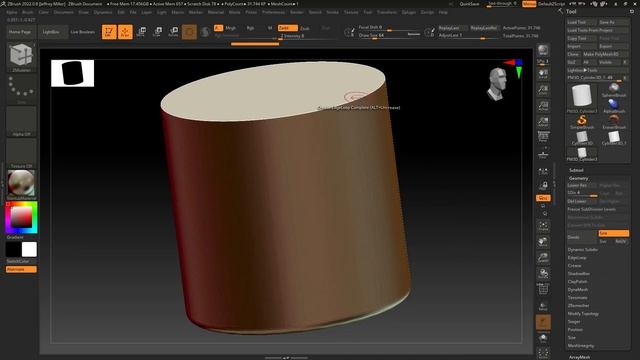Image resolution: width=640 pixels, height=360 pixels.
Task: Activate the Edit mode button
Action: pyautogui.click(x=109, y=32)
